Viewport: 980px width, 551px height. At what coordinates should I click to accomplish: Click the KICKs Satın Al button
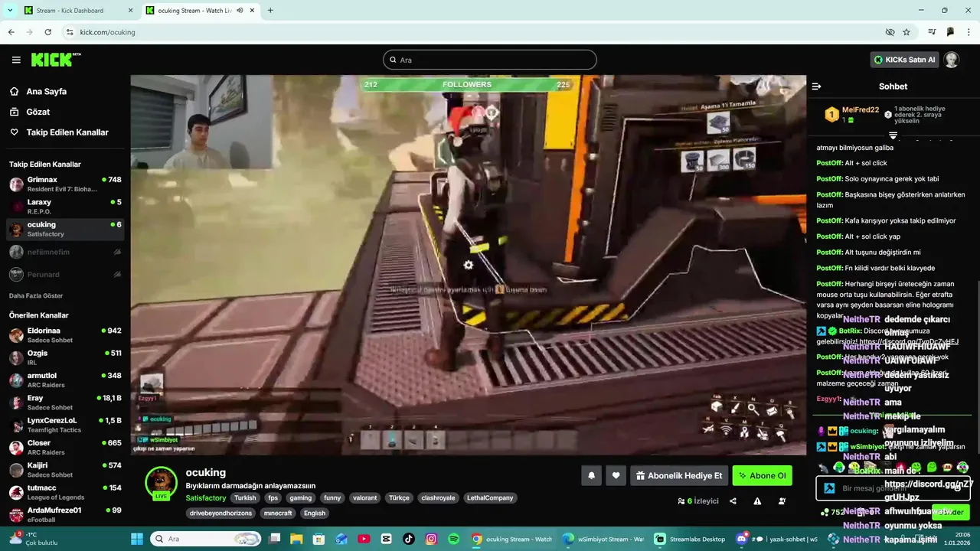pos(904,60)
